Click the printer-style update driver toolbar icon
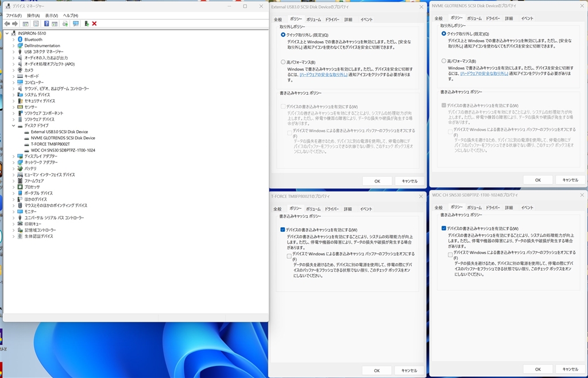Image resolution: width=588 pixels, height=378 pixels. (x=65, y=24)
